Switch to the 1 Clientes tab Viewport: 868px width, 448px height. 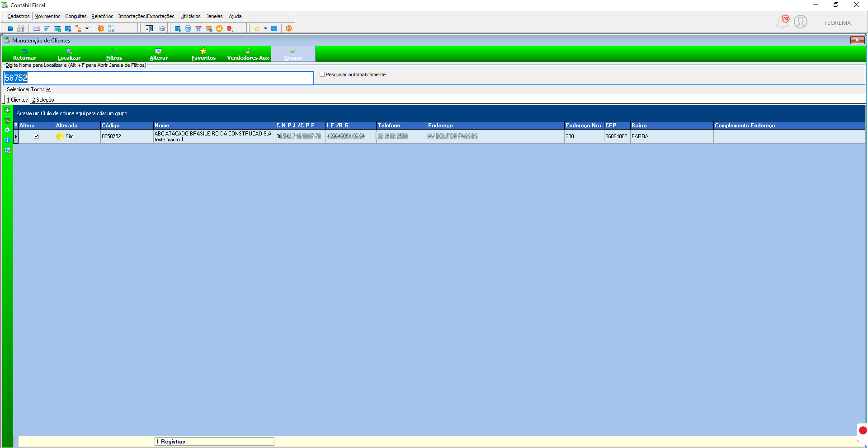pyautogui.click(x=17, y=100)
